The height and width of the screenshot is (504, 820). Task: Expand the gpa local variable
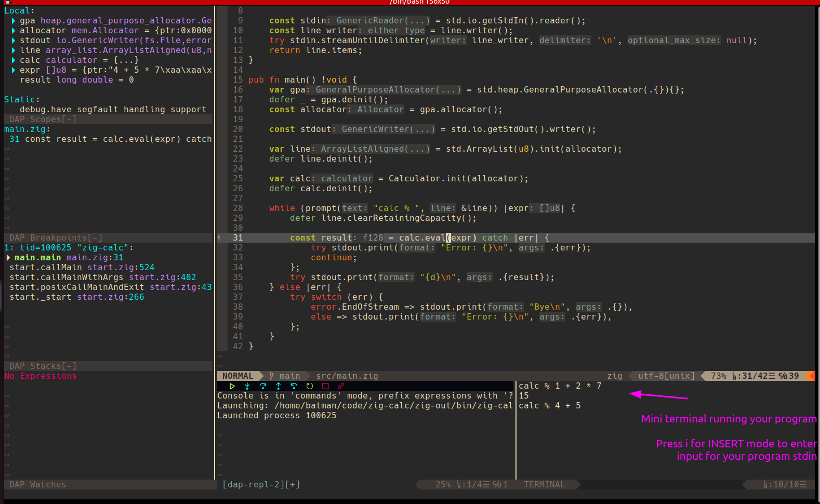[x=14, y=21]
